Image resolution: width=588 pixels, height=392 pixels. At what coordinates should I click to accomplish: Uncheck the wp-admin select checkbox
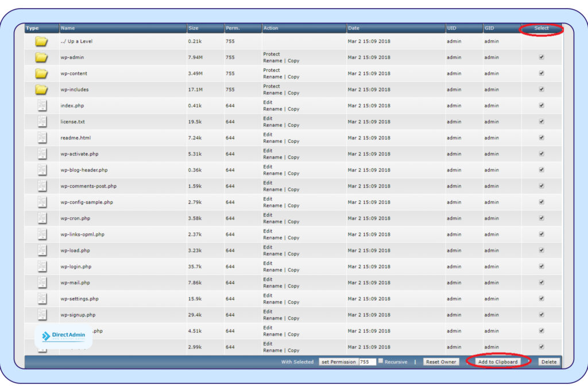(541, 57)
